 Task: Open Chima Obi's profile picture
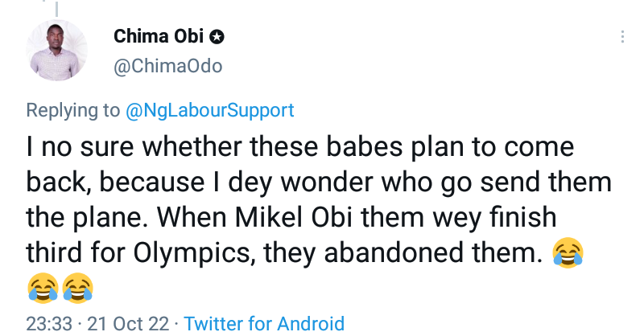point(56,51)
